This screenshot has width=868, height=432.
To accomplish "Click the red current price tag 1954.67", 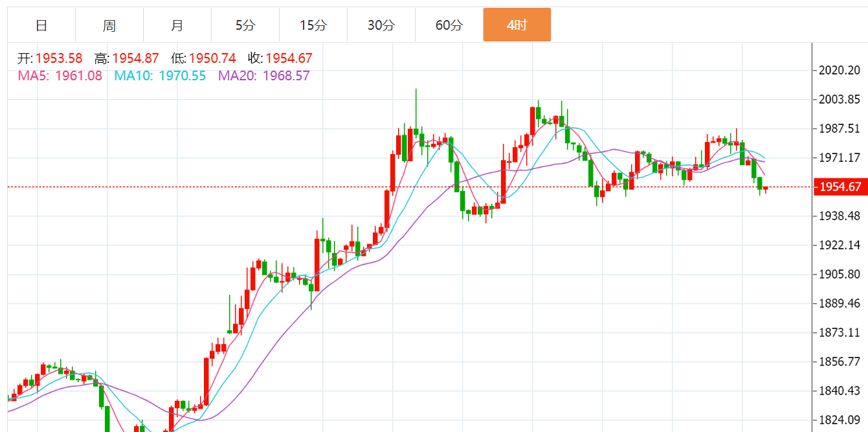I will [841, 187].
